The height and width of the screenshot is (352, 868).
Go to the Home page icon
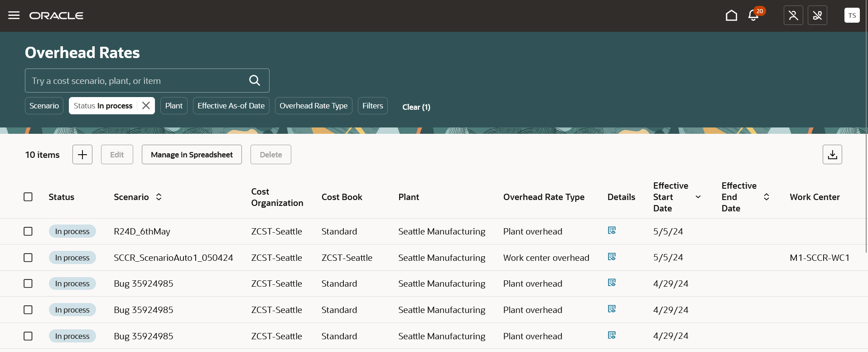click(x=731, y=15)
